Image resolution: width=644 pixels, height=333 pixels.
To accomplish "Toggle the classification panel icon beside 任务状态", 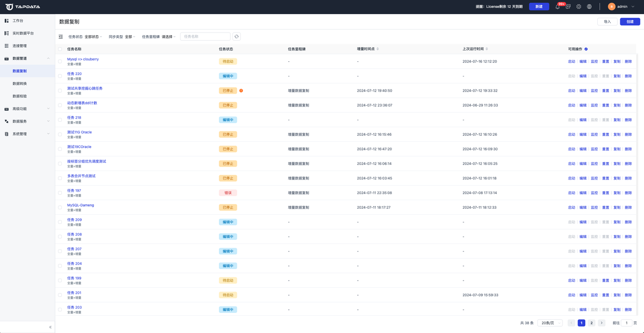I will [x=61, y=37].
